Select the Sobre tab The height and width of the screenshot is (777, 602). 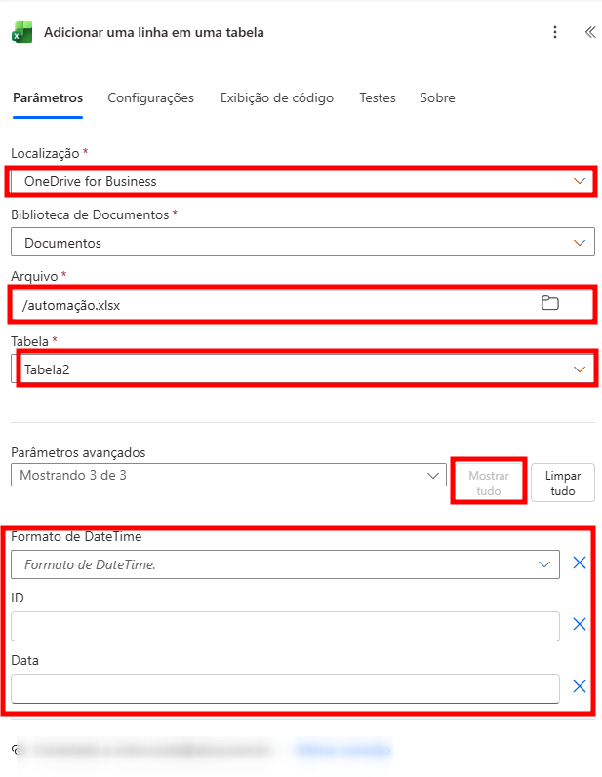pos(437,98)
